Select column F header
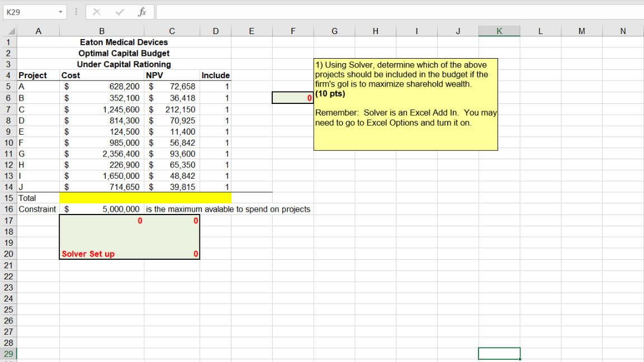Viewport: 644px width, 362px height. tap(293, 31)
